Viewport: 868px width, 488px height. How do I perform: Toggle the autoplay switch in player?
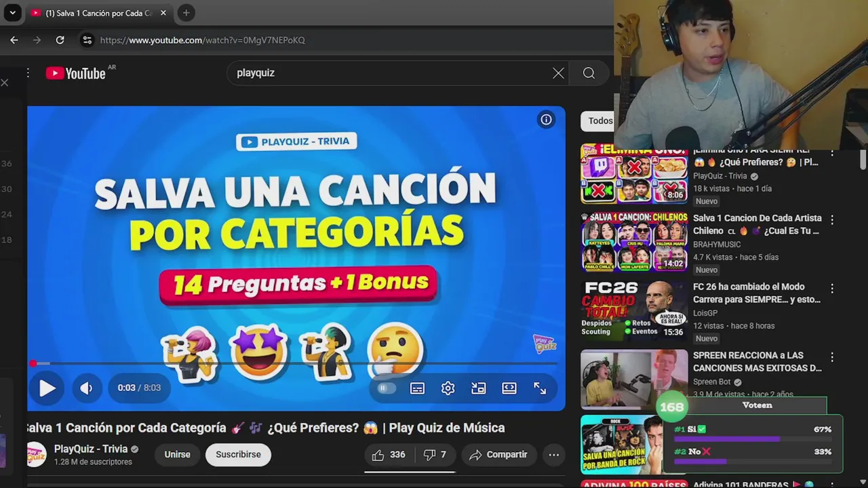coord(386,388)
